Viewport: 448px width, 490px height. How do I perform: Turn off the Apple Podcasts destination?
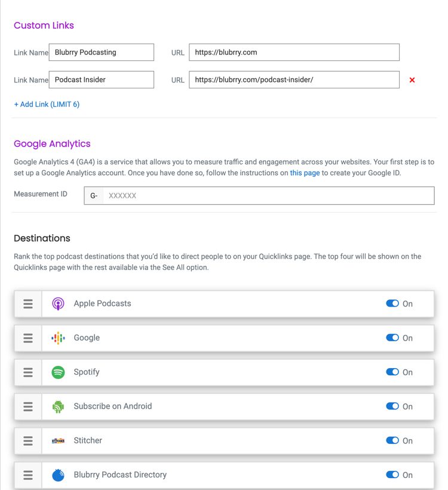tap(392, 304)
